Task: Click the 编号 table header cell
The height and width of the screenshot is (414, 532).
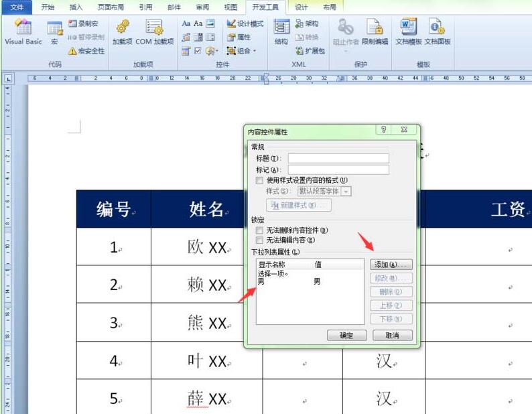Action: coord(114,209)
